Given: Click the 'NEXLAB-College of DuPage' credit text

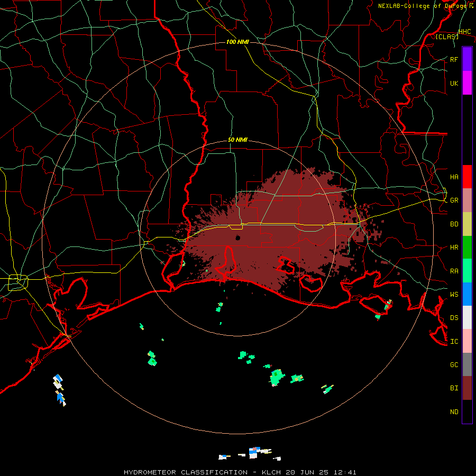Looking at the screenshot, I should (x=422, y=6).
